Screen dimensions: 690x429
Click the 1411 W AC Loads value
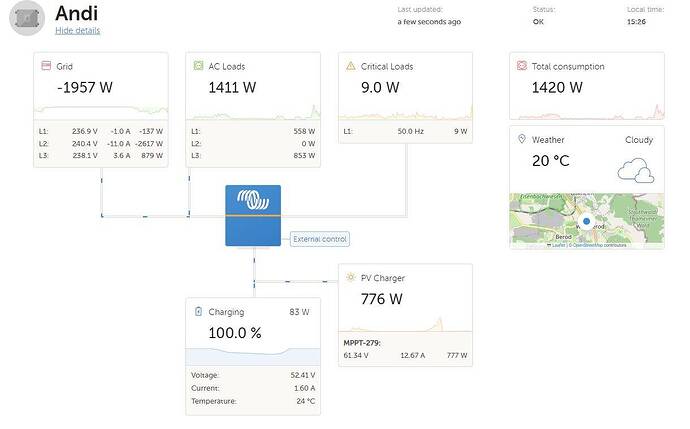tap(232, 87)
